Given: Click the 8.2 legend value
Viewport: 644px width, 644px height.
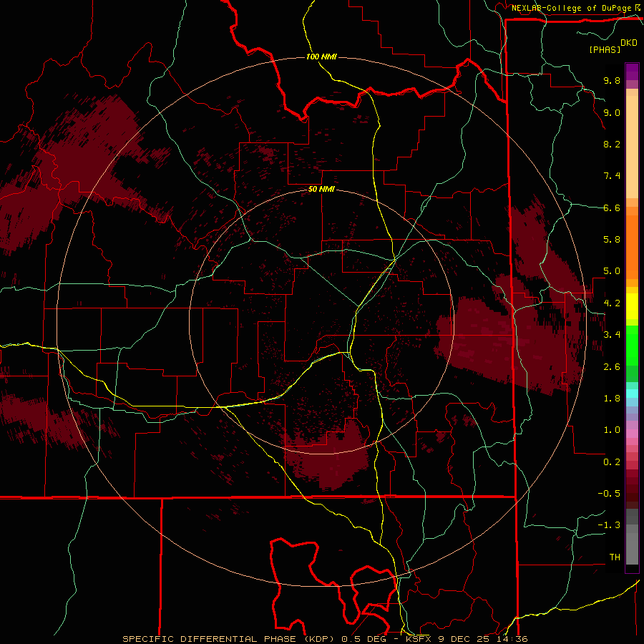Looking at the screenshot, I should click(x=612, y=144).
